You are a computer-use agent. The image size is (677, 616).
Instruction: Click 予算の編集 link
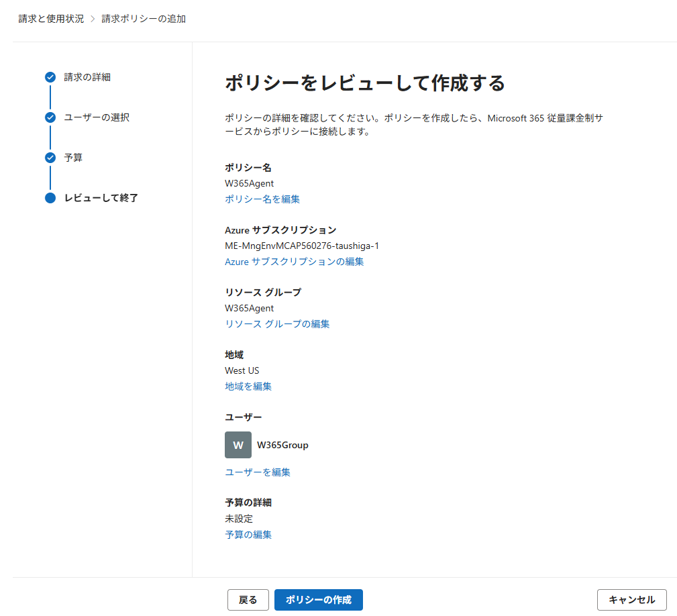tap(248, 534)
